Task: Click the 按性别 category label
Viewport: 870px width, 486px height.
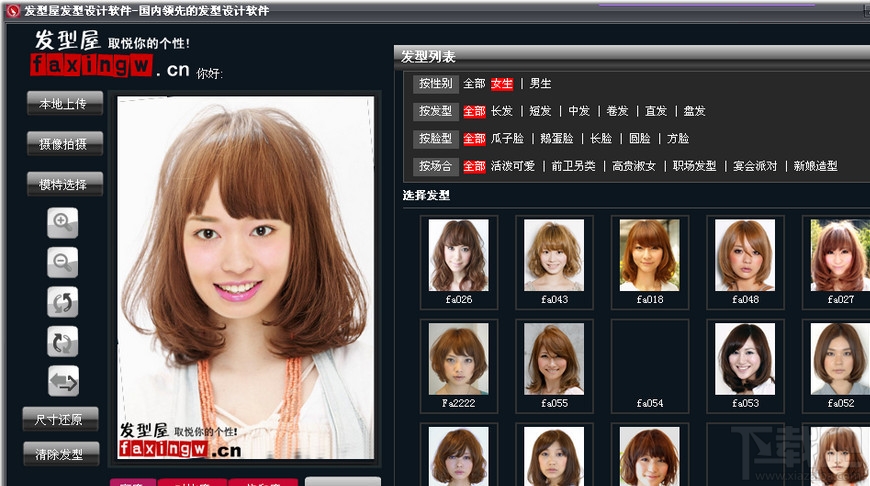Action: coord(436,84)
